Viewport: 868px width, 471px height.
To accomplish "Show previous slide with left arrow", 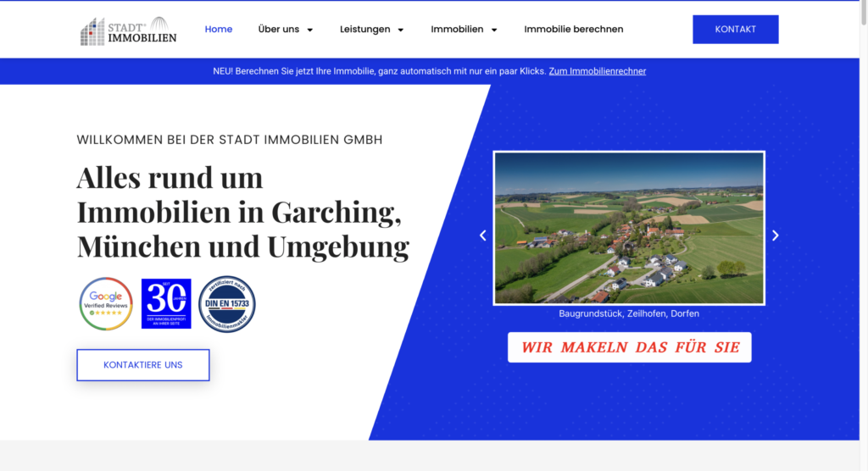I will [x=482, y=235].
